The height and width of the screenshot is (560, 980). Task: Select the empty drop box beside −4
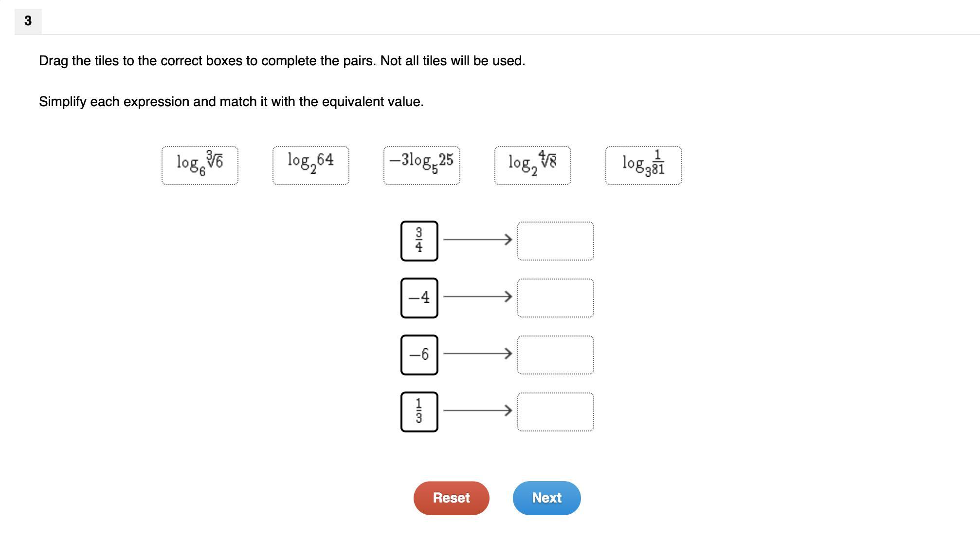pos(555,298)
